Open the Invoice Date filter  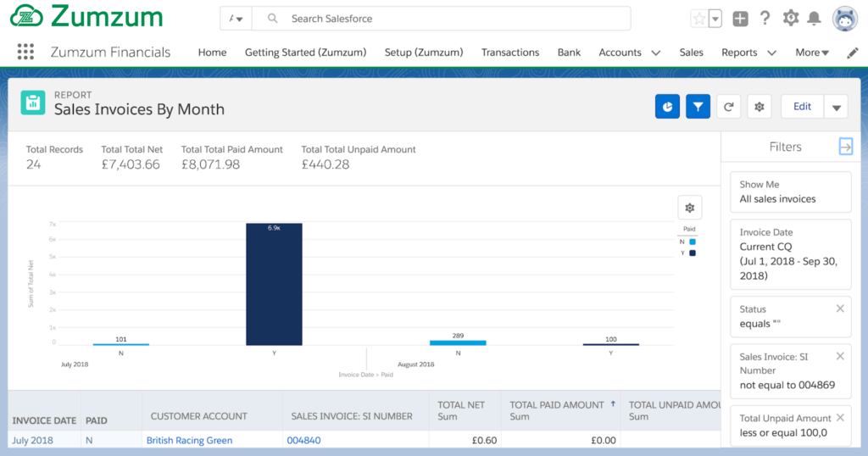791,254
